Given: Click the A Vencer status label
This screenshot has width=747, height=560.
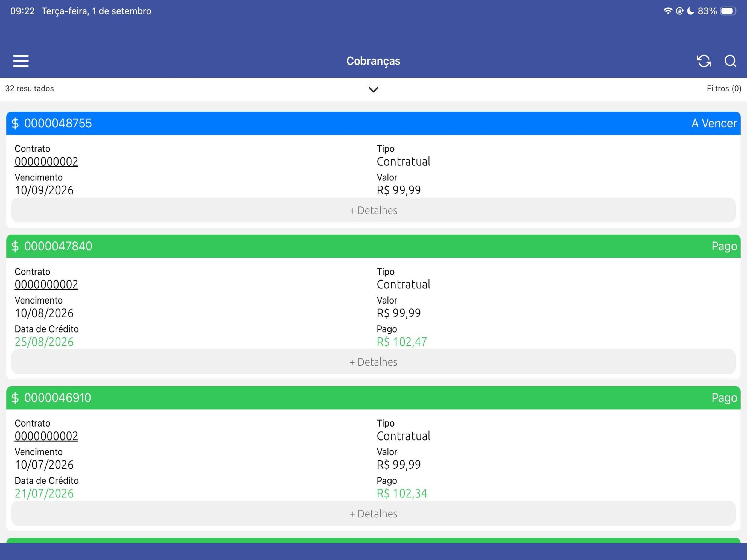Looking at the screenshot, I should [x=714, y=123].
